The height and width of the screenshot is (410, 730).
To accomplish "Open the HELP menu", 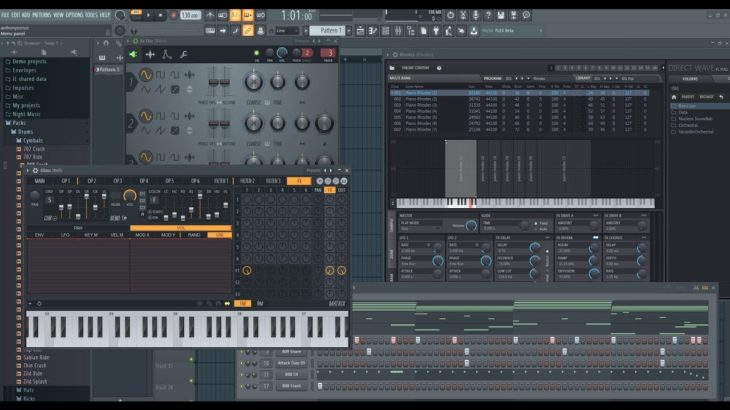I will point(105,15).
